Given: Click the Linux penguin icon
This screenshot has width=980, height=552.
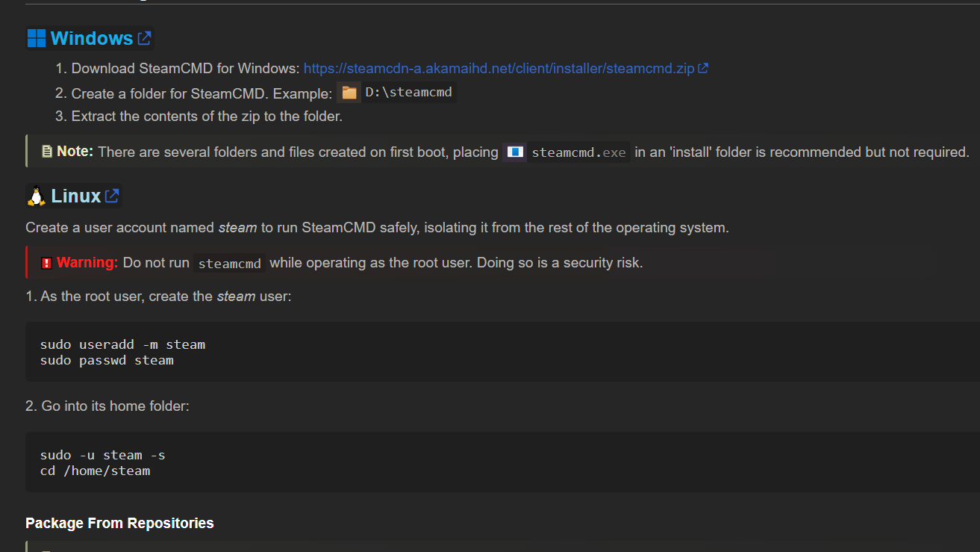Looking at the screenshot, I should pyautogui.click(x=37, y=196).
